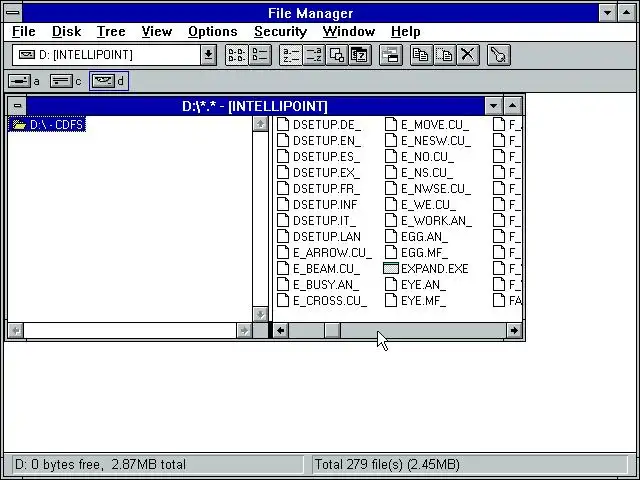Select file DSETUP.INF
Viewport: 640px width, 480px height.
tap(317, 204)
